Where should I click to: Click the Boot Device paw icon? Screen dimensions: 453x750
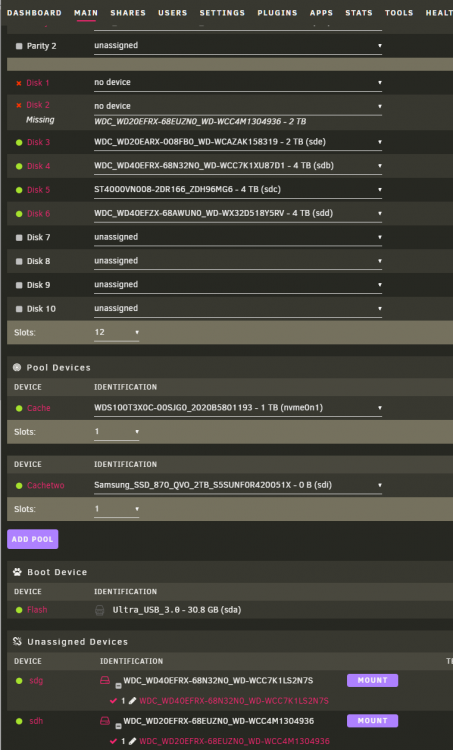pos(17,572)
